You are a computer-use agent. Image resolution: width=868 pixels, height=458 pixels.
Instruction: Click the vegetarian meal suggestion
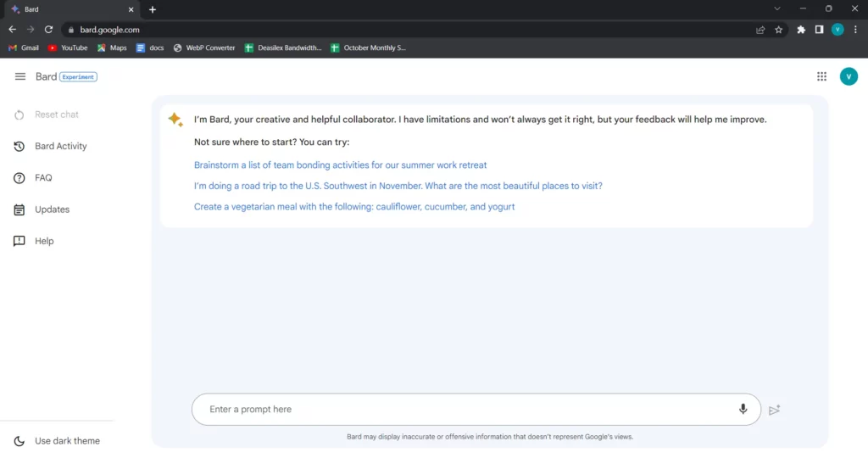354,207
